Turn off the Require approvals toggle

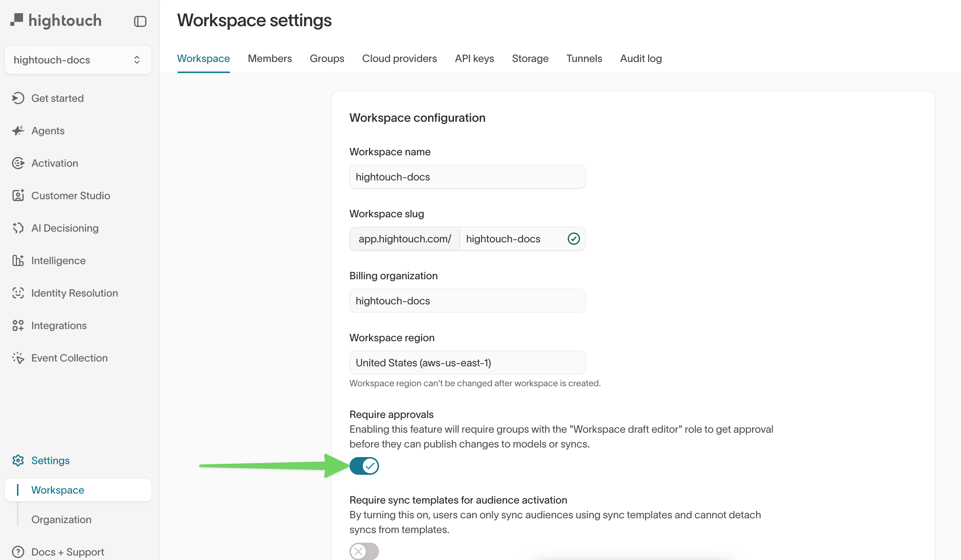364,466
